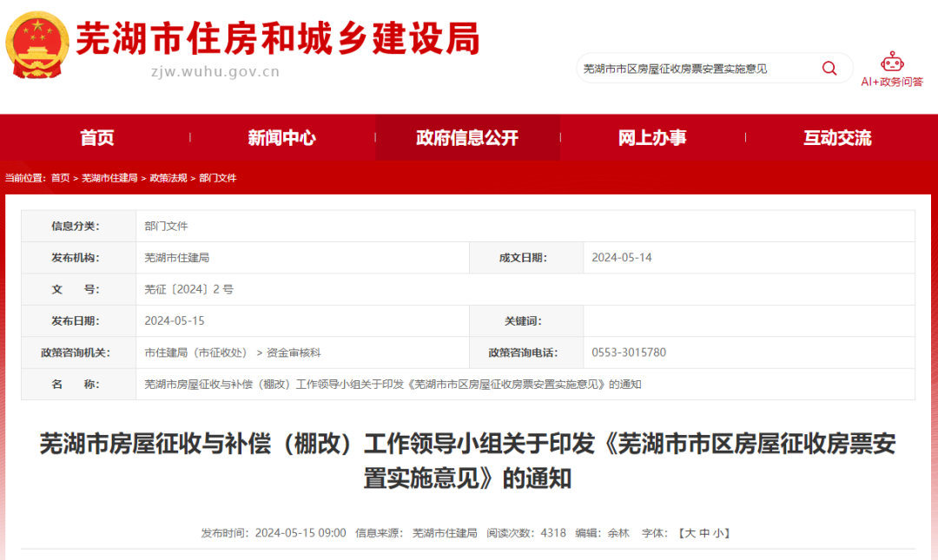
Task: Click the zjw.wuhu.gov.cn domain text
Action: [215, 72]
